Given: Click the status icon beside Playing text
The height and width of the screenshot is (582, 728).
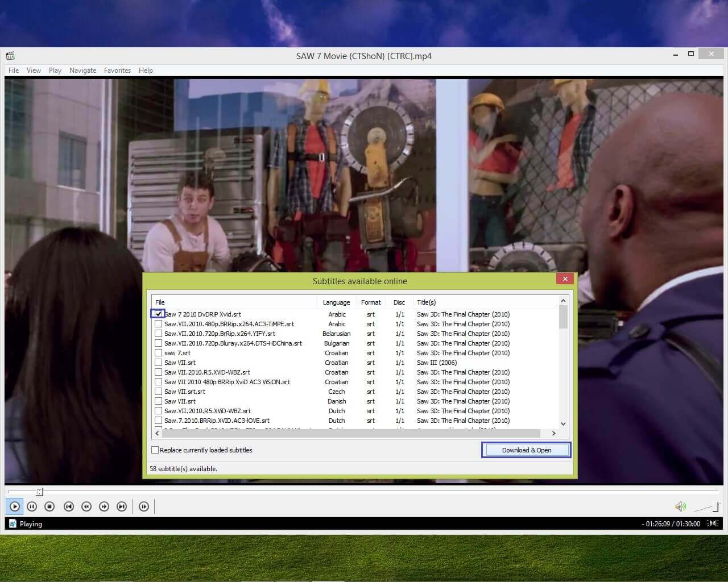Looking at the screenshot, I should [x=13, y=523].
